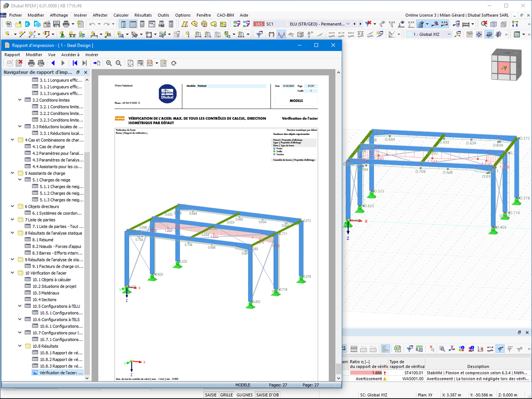Collapse the 10.8 Résultats section
Image resolution: width=532 pixels, height=399 pixels.
click(20, 346)
